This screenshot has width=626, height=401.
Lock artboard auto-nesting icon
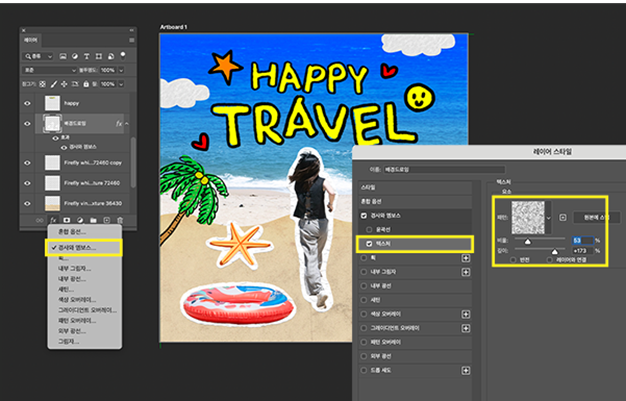[x=75, y=84]
